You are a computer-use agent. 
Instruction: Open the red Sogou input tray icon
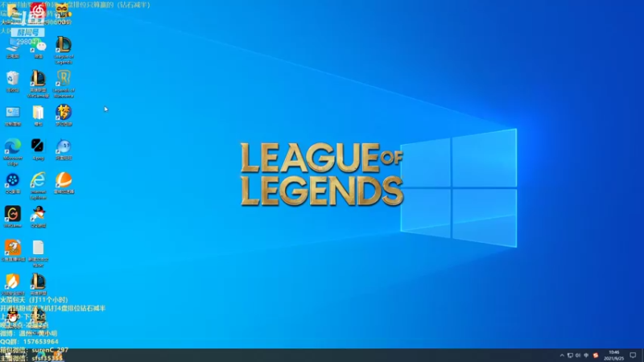pos(596,356)
